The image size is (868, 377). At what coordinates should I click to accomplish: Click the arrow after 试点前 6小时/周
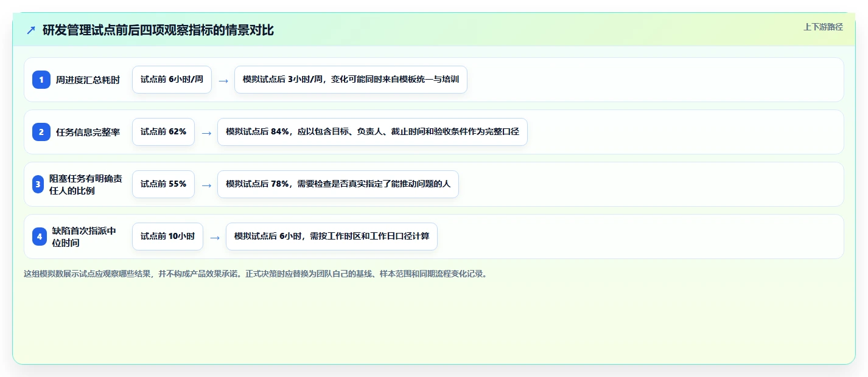[223, 80]
